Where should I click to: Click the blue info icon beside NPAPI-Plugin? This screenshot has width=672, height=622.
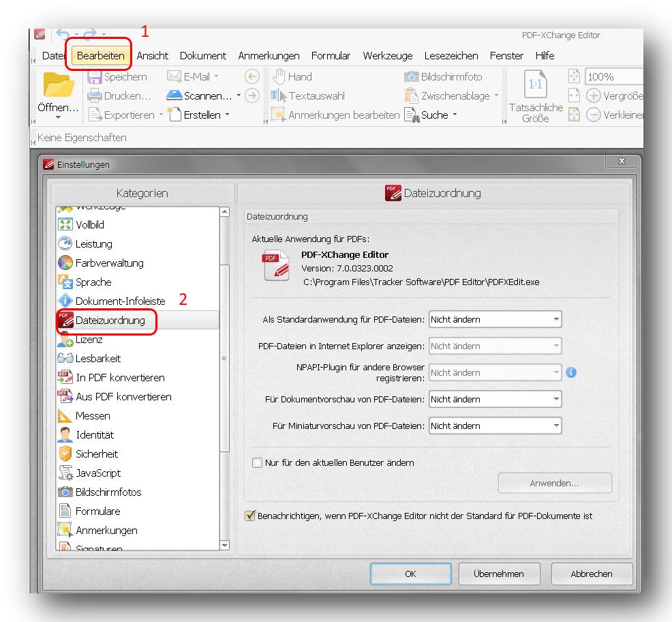571,372
